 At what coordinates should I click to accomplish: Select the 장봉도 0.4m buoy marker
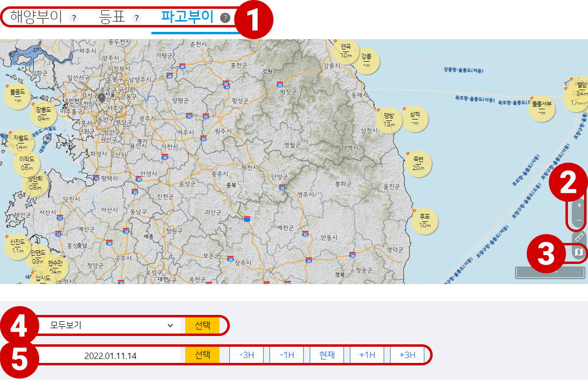(x=44, y=114)
